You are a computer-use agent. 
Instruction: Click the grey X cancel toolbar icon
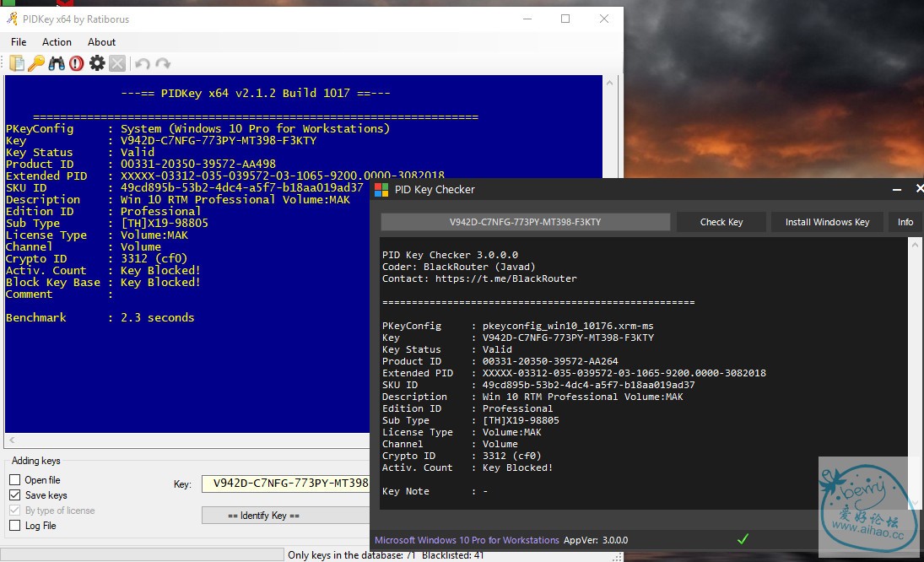(117, 63)
